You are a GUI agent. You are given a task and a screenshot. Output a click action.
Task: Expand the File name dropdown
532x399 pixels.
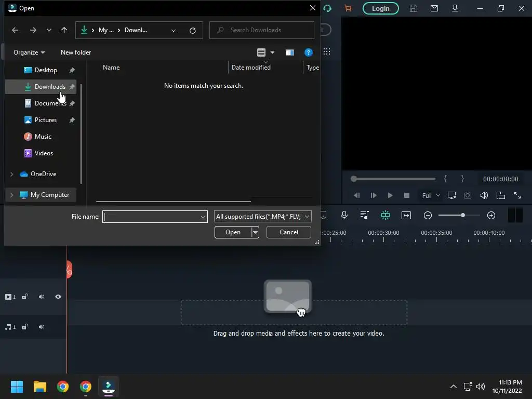(x=203, y=217)
